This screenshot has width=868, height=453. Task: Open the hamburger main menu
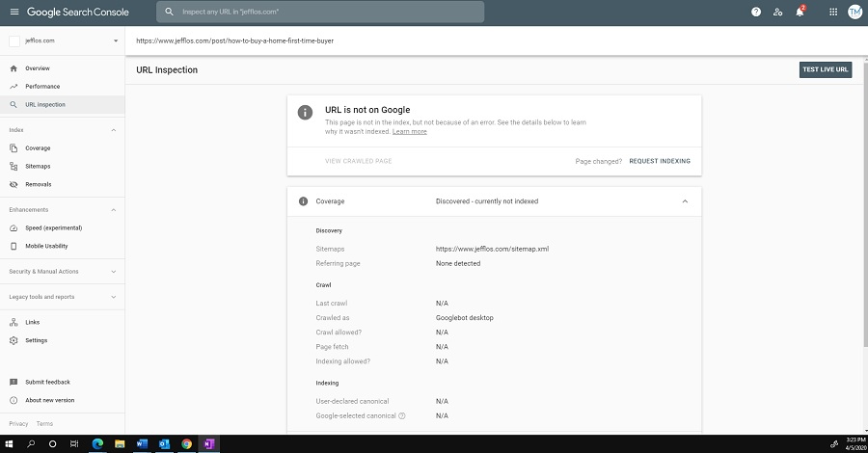tap(14, 12)
